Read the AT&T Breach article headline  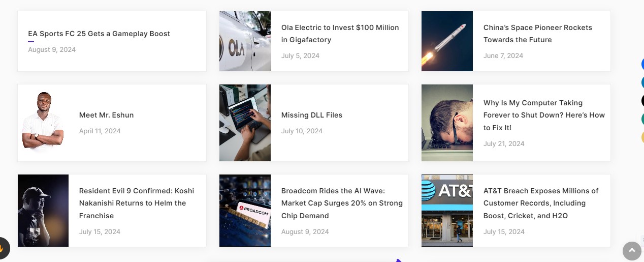[x=541, y=203]
